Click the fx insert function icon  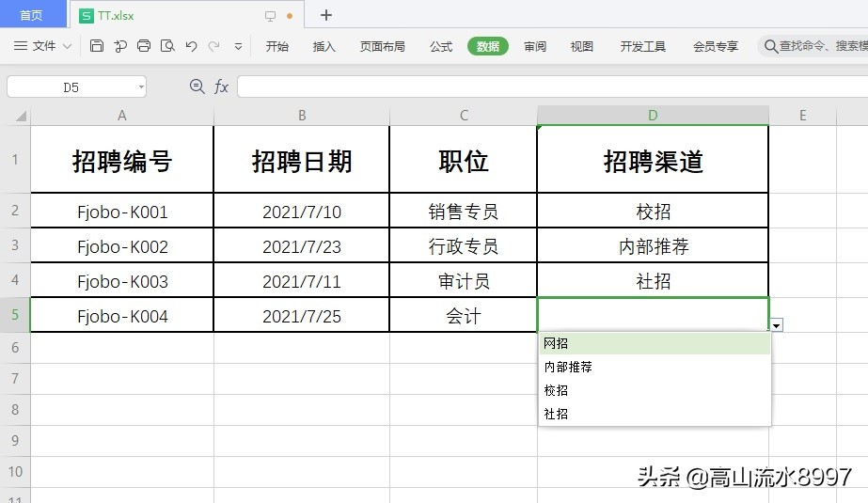(221, 86)
